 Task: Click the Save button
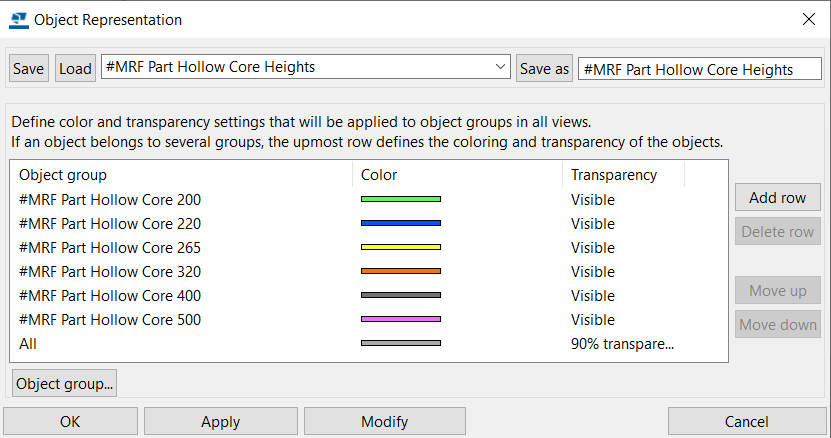point(29,68)
